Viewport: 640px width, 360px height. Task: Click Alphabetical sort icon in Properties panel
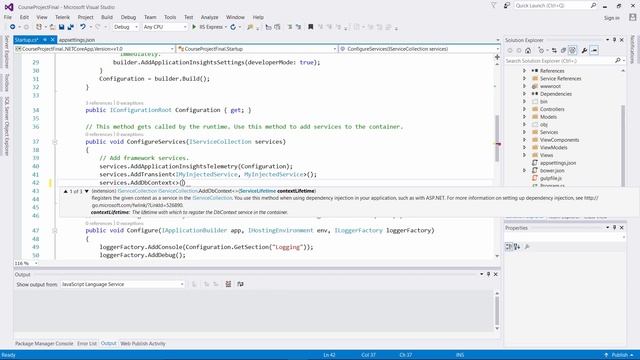(x=517, y=247)
